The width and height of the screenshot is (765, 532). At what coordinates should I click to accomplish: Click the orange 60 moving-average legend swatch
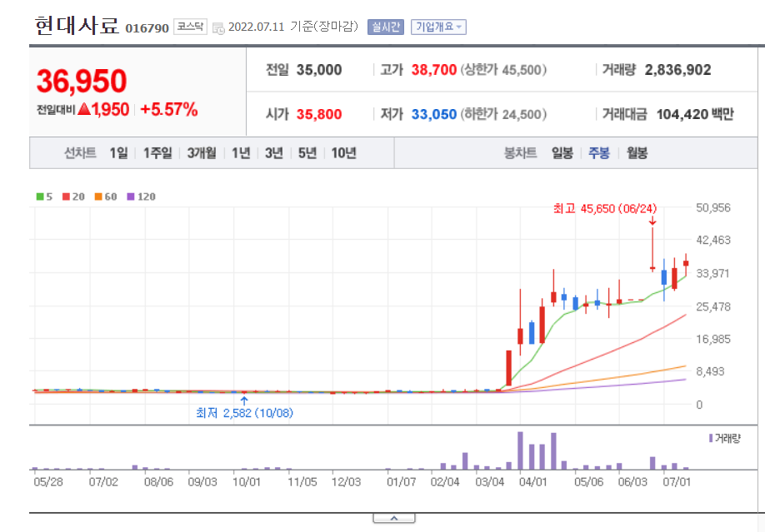[x=98, y=196]
